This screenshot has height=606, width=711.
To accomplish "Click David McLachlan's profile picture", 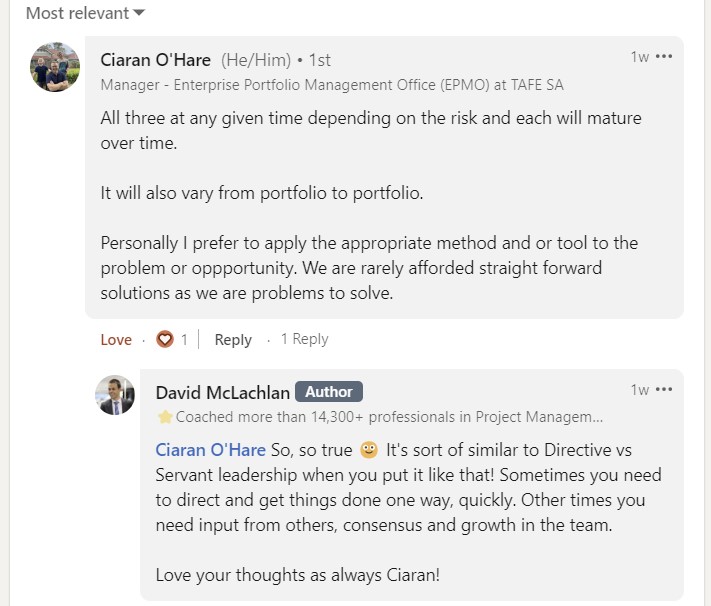I will pos(115,395).
